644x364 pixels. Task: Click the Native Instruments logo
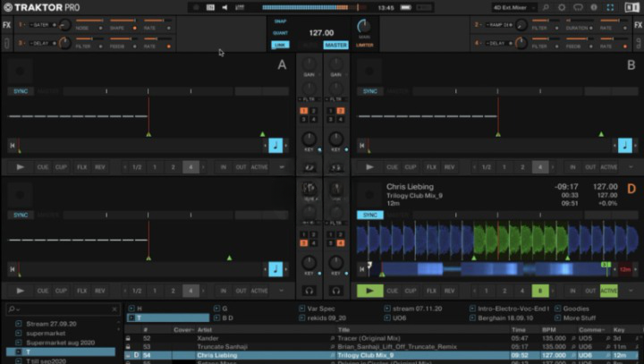click(x=631, y=7)
